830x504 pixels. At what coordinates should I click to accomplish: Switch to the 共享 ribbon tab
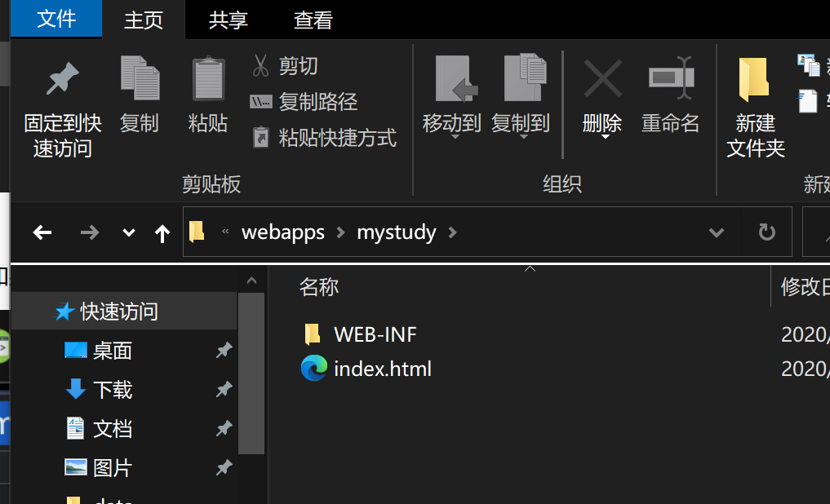click(x=228, y=20)
